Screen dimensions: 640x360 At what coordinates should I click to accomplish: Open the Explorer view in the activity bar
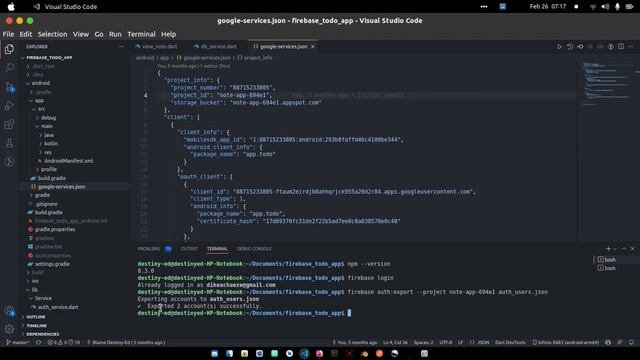[x=9, y=49]
